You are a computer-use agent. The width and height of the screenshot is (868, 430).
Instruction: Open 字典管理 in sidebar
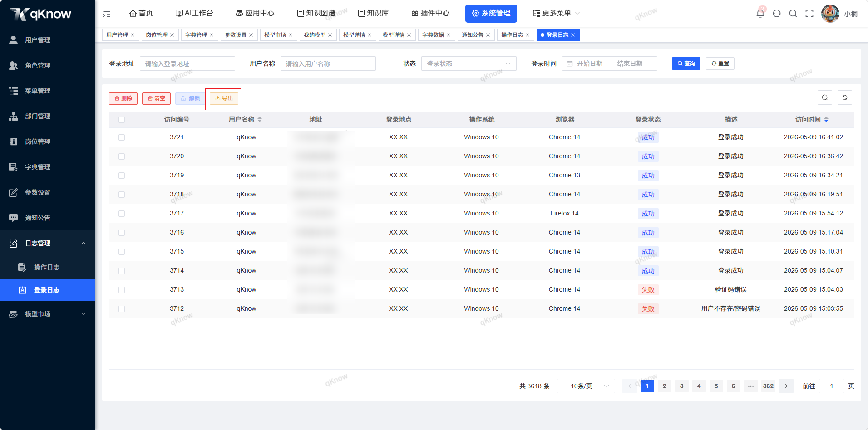click(x=48, y=167)
